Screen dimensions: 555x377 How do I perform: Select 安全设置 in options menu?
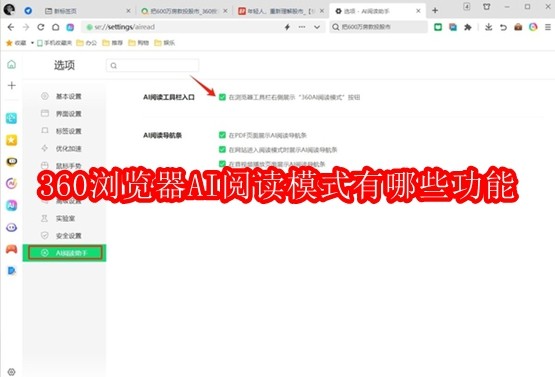(64, 236)
